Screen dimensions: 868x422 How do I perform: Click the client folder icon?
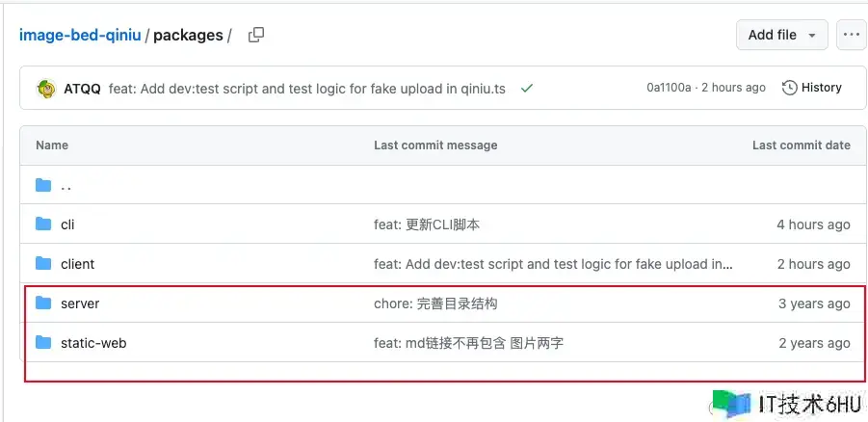(x=43, y=263)
